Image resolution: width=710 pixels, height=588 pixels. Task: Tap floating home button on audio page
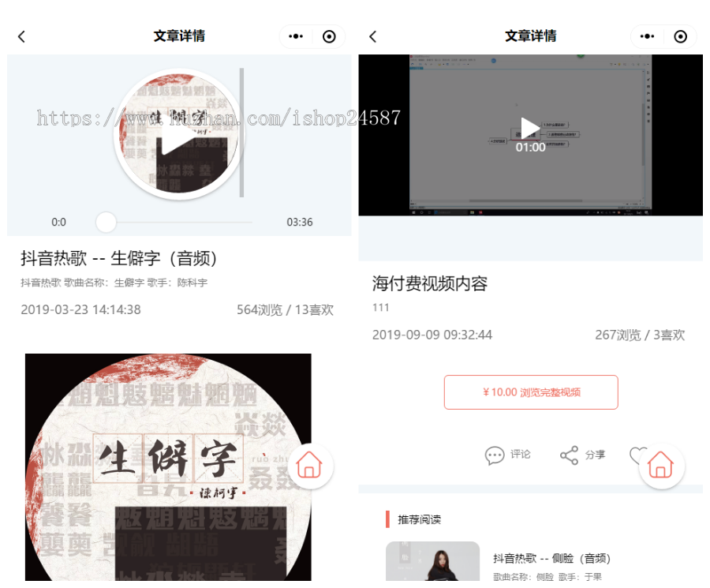[x=310, y=465]
